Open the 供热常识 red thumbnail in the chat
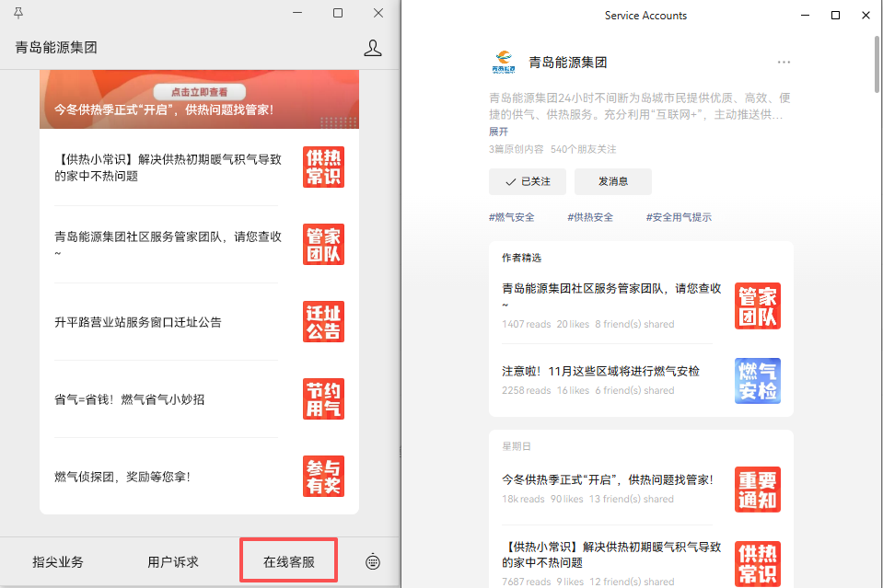This screenshot has height=588, width=883. click(324, 167)
